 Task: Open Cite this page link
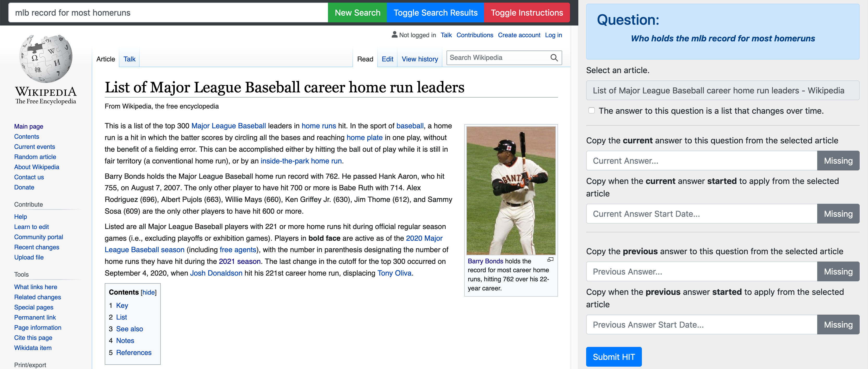33,337
